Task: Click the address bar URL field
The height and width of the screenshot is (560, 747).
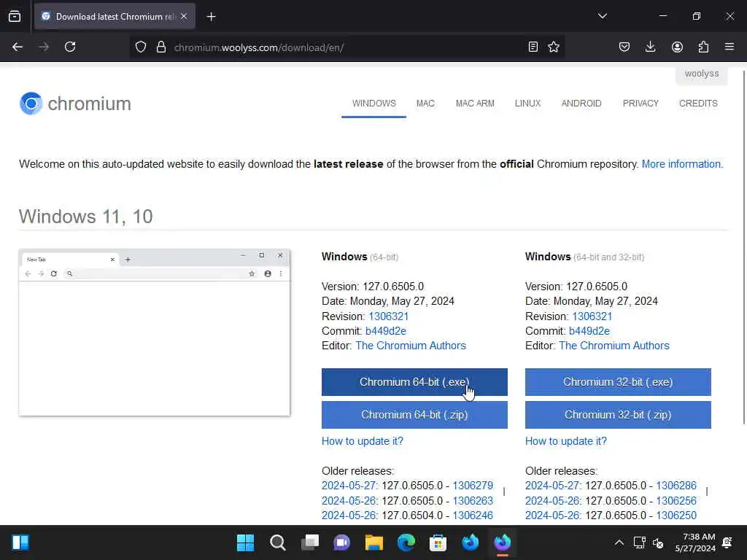Action: [347, 47]
